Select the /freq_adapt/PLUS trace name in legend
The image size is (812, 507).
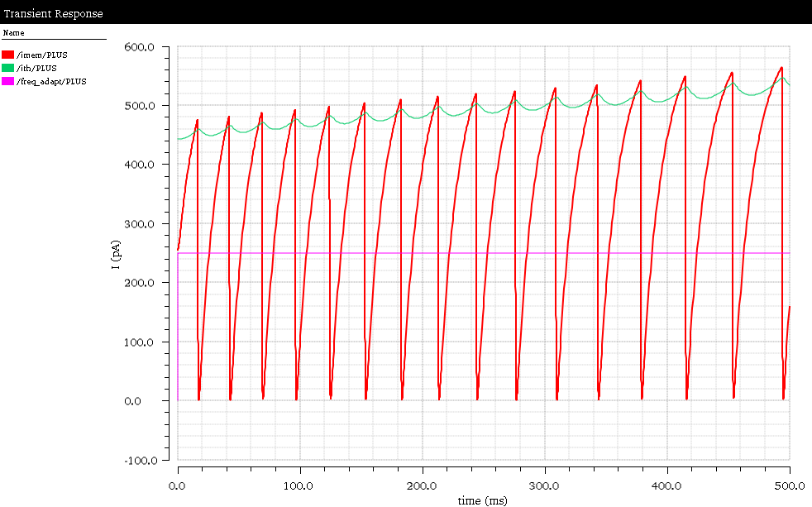pos(52,82)
